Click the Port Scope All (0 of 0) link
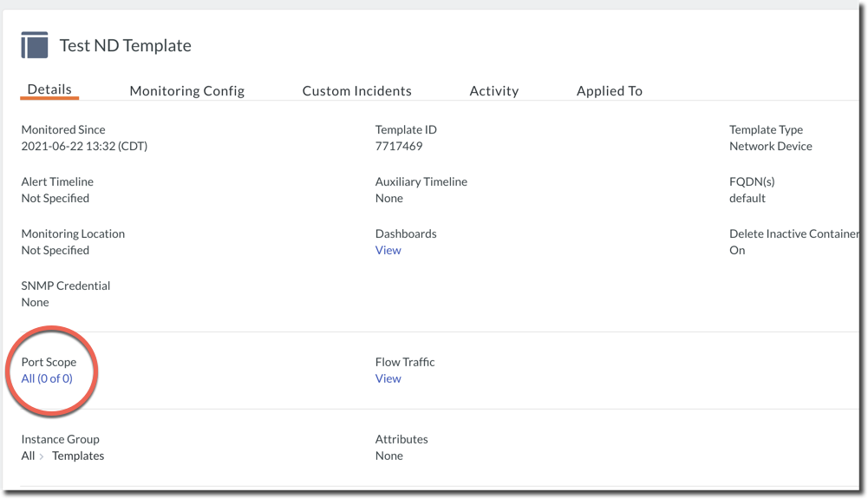This screenshot has height=499, width=868. (x=47, y=378)
